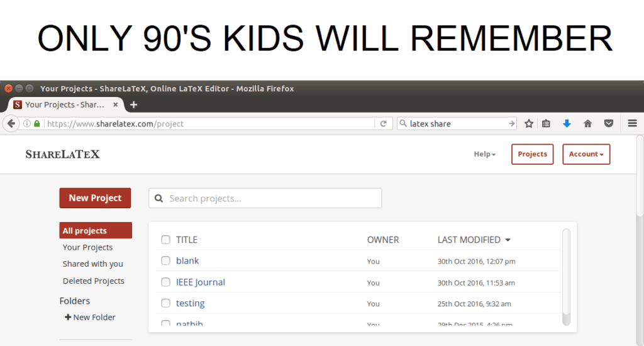Sort by the TITLE column header
Image resolution: width=644 pixels, height=346 pixels.
pyautogui.click(x=187, y=240)
